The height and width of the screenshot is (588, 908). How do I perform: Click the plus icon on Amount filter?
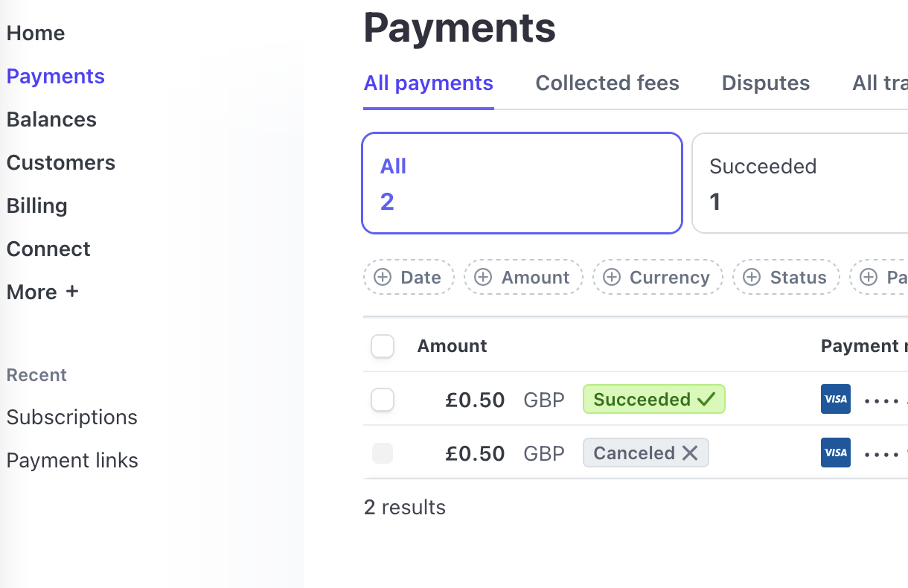pyautogui.click(x=483, y=278)
